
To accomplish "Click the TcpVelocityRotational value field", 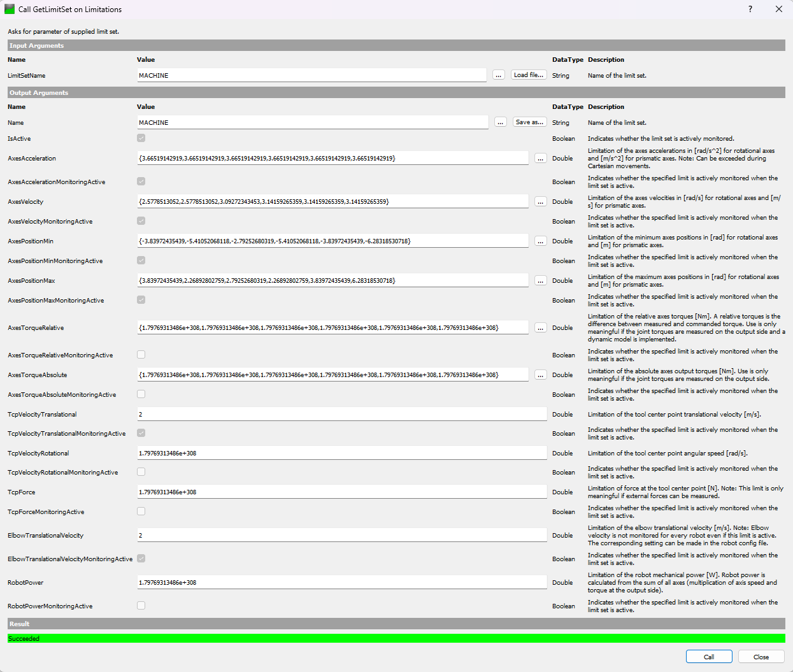I will 342,453.
